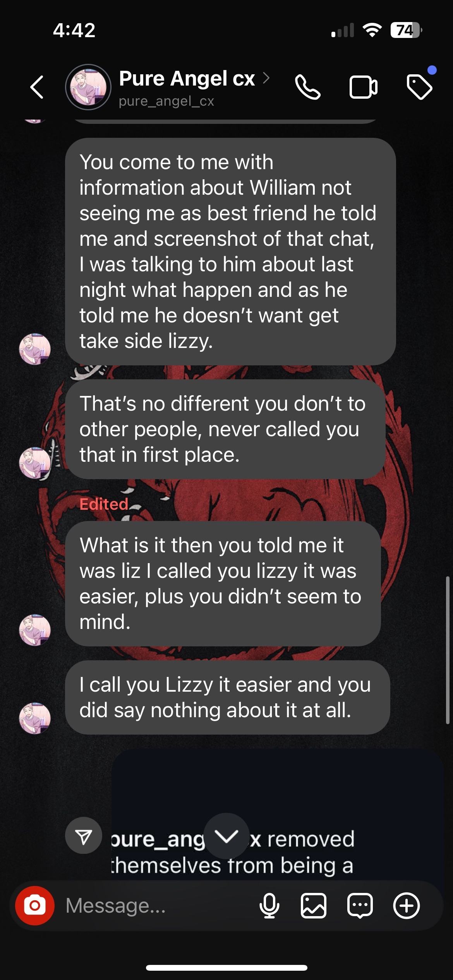Tap the plus circle for more options
Image resolution: width=453 pixels, height=980 pixels.
click(x=407, y=906)
